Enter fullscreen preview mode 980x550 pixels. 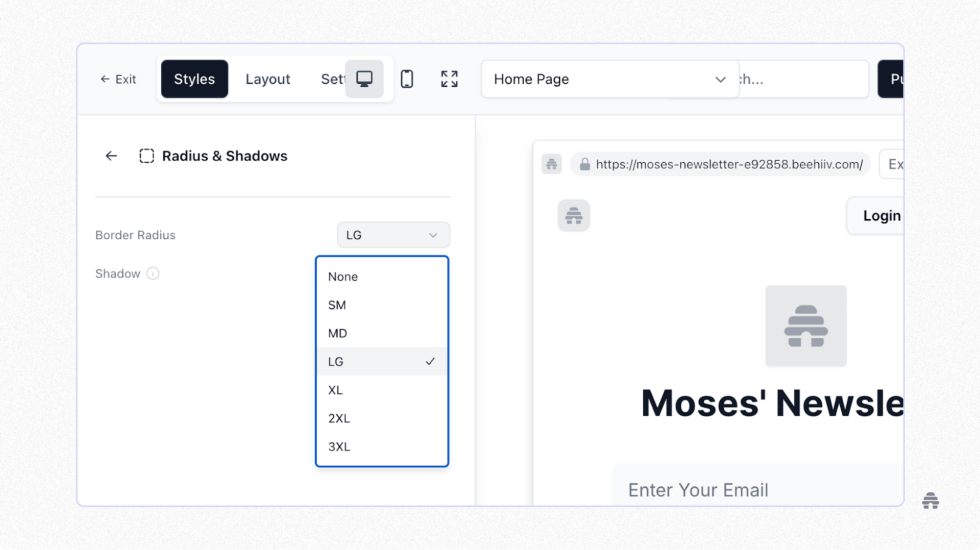click(x=449, y=79)
